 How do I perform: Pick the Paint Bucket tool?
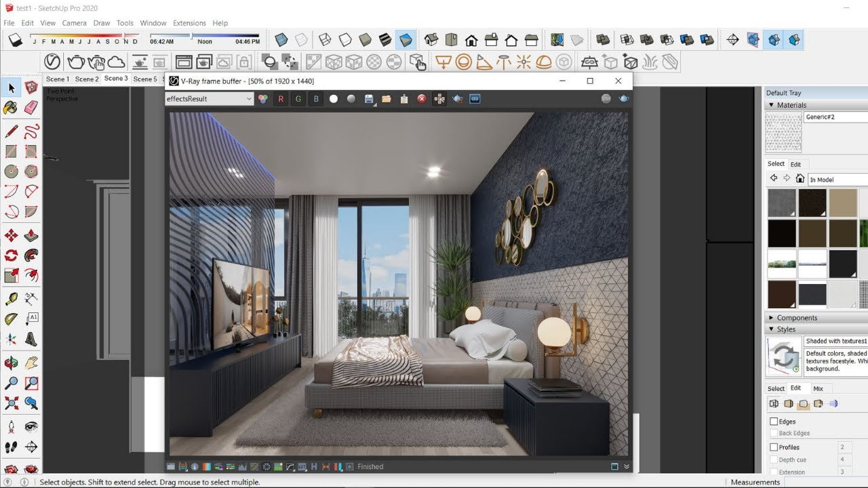pos(11,108)
